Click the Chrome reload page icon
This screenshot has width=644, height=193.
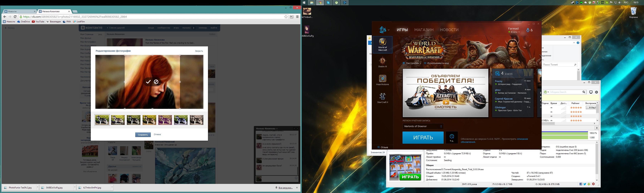click(x=15, y=17)
